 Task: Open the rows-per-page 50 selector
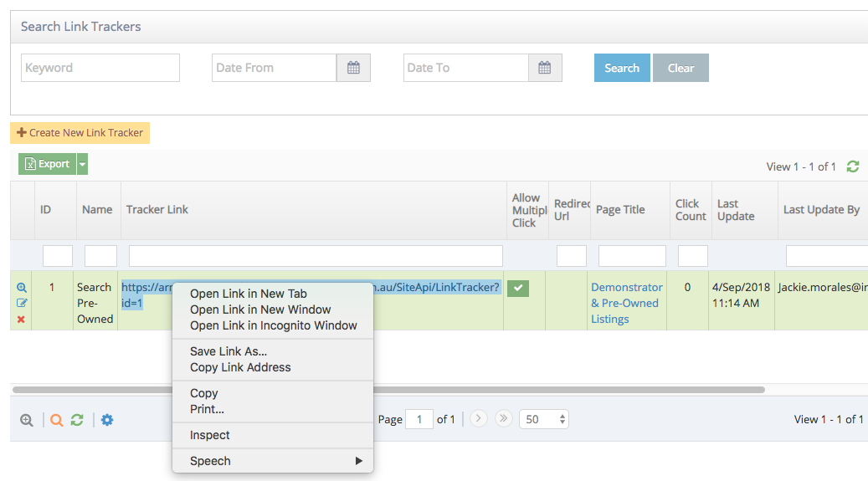point(543,419)
